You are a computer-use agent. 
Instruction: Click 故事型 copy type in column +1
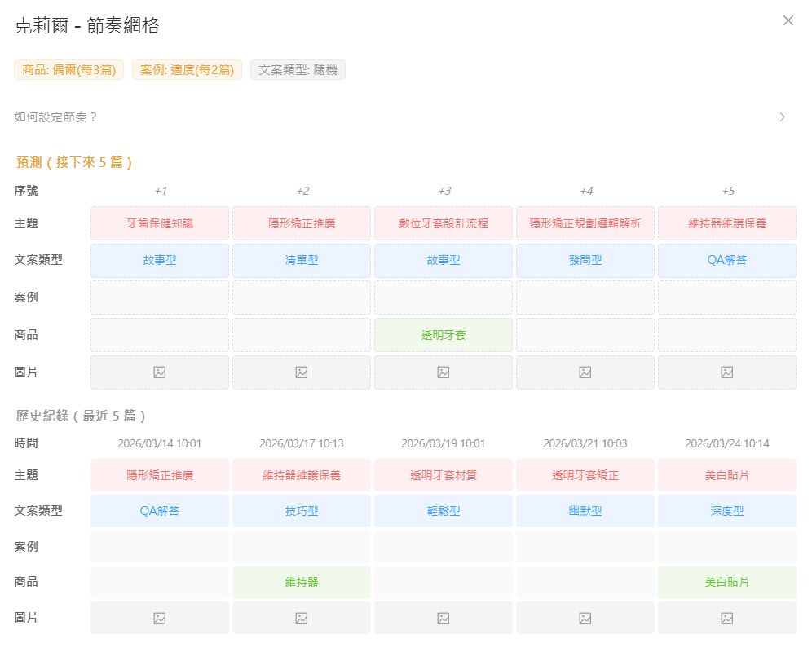pos(160,261)
